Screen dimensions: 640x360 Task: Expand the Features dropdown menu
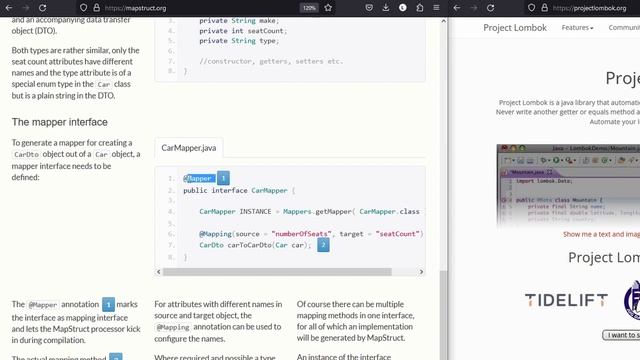[x=577, y=28]
